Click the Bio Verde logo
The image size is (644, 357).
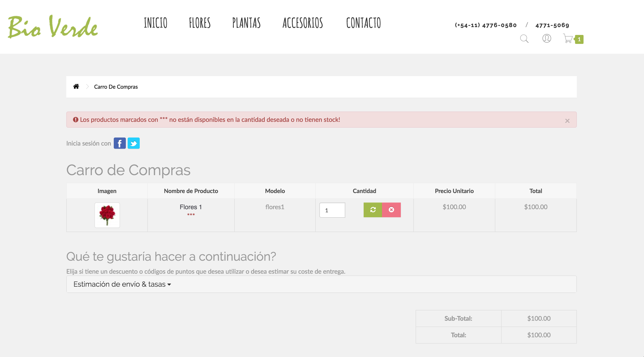pos(53,26)
